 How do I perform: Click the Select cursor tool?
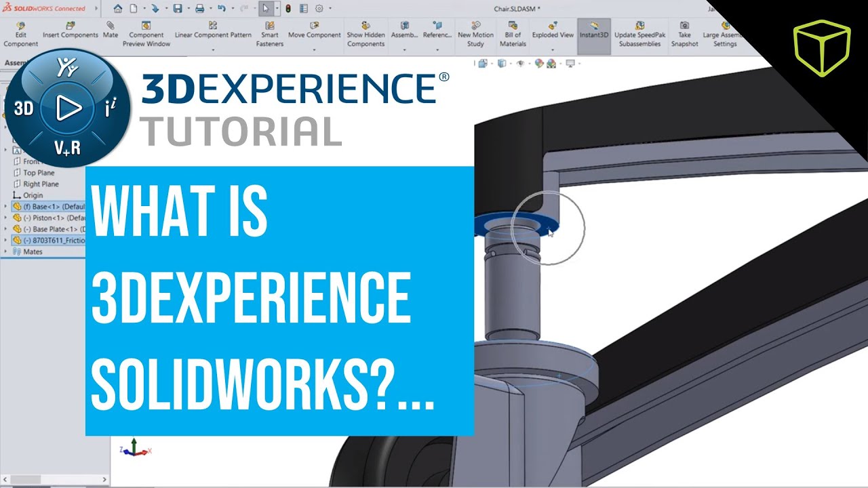coord(267,9)
